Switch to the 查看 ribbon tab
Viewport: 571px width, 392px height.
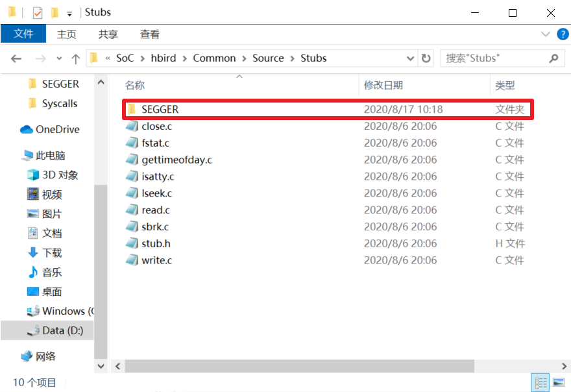pos(149,34)
